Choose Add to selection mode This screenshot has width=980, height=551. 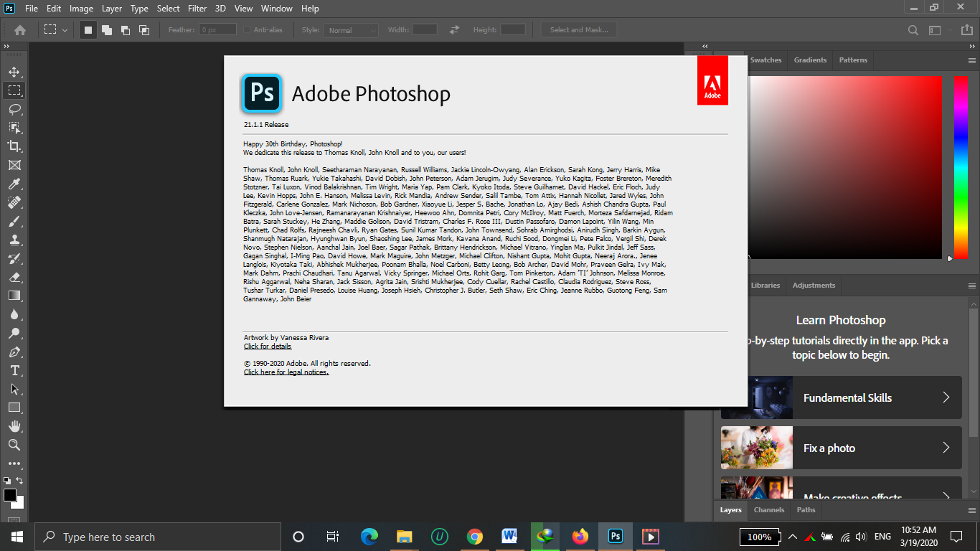(106, 30)
